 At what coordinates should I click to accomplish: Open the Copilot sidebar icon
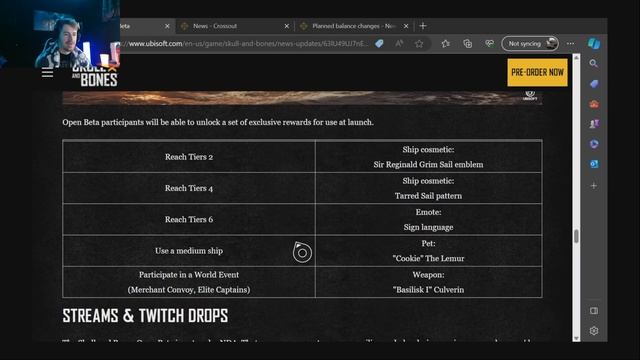(x=594, y=43)
